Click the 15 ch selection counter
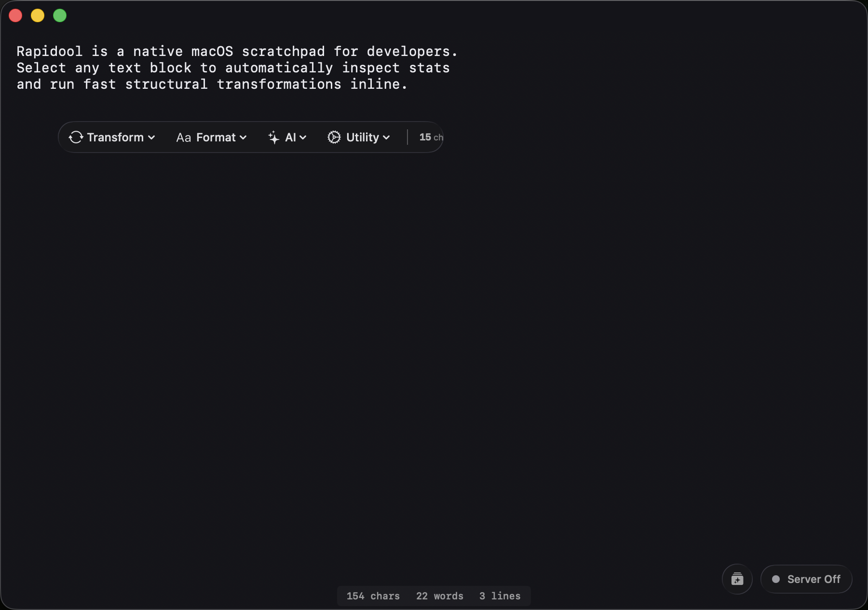The image size is (868, 610). click(431, 138)
